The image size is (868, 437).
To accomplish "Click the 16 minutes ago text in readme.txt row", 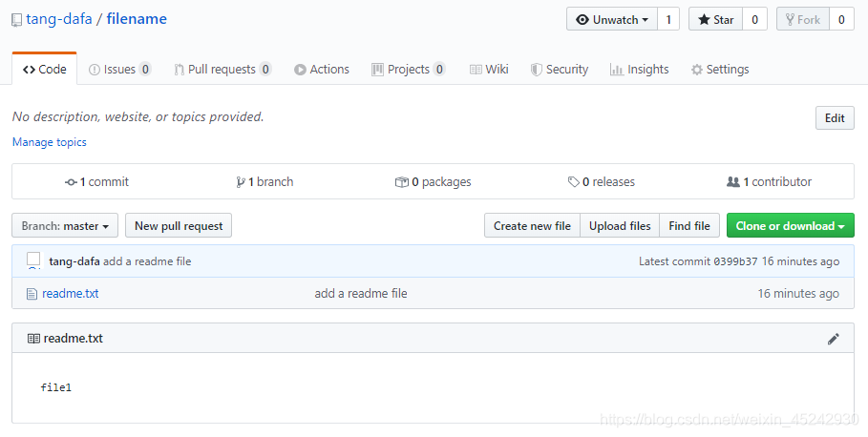I will (798, 294).
